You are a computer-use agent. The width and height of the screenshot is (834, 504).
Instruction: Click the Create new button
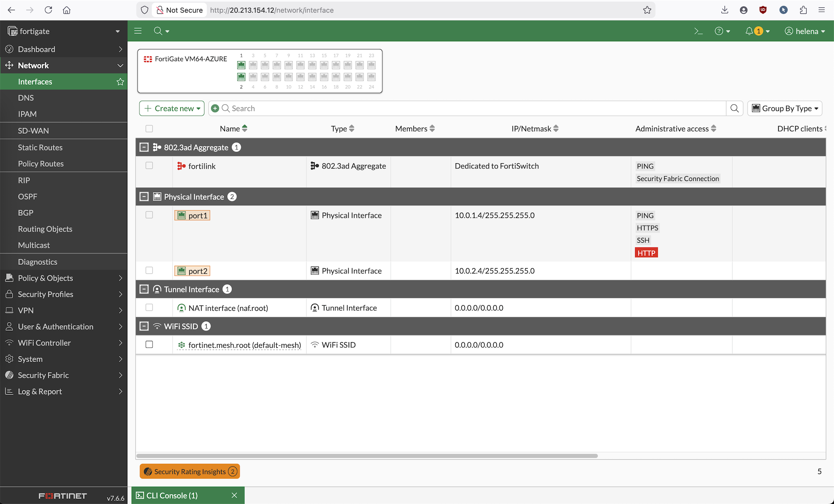pyautogui.click(x=172, y=109)
